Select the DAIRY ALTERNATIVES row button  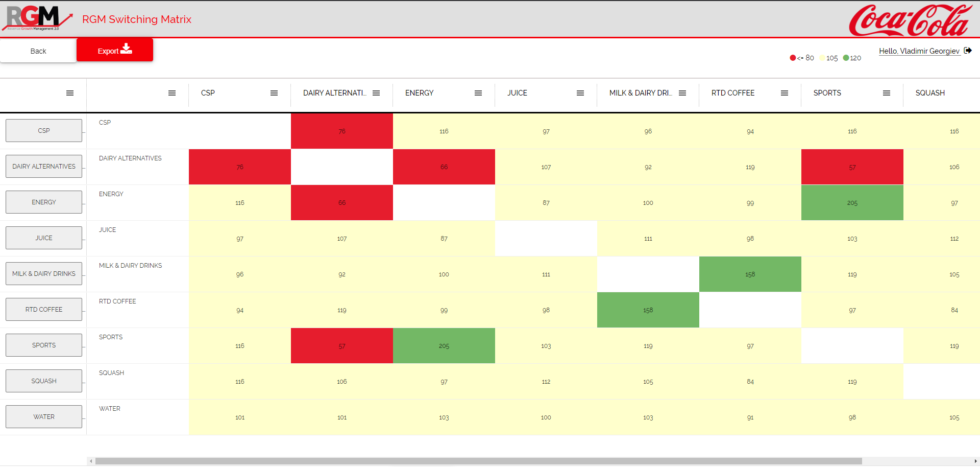44,167
